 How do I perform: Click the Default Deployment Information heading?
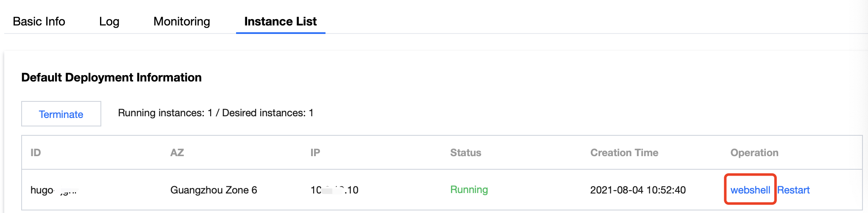click(x=111, y=77)
